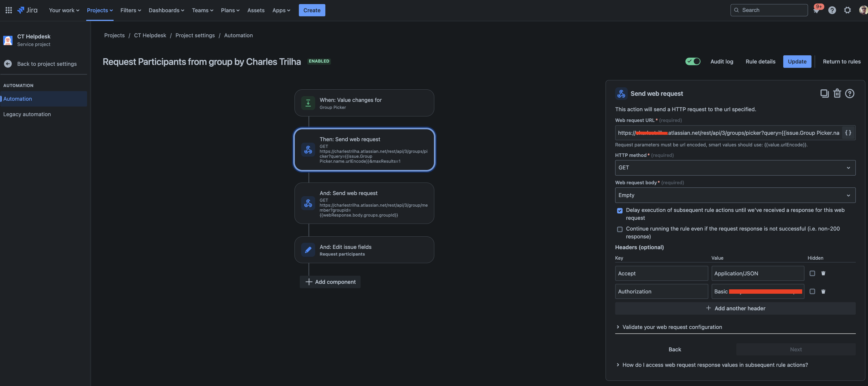Open the Web request body dropdown

(735, 195)
